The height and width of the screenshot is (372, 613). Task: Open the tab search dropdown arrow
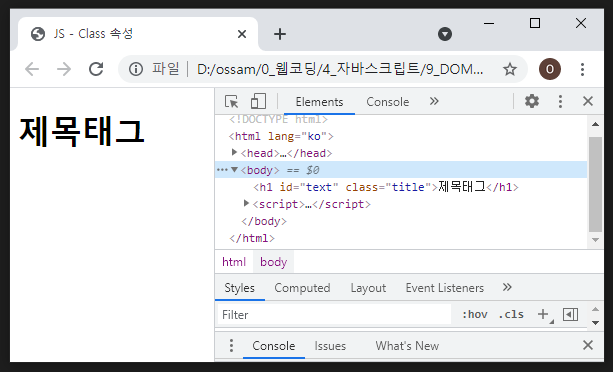(445, 34)
